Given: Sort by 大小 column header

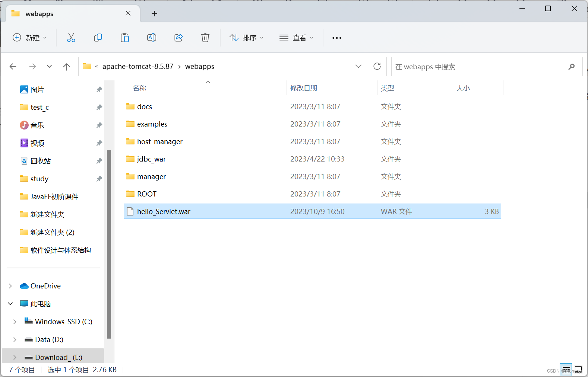Looking at the screenshot, I should [463, 88].
